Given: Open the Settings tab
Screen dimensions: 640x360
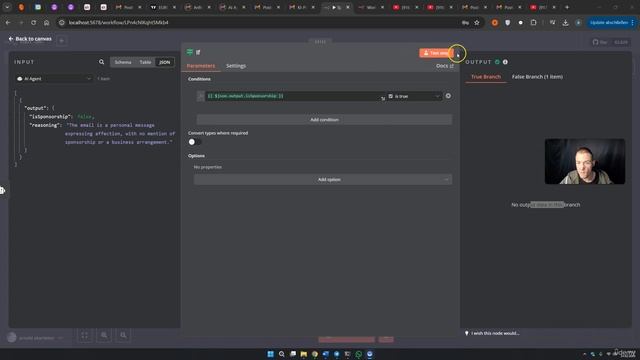Looking at the screenshot, I should 236,66.
